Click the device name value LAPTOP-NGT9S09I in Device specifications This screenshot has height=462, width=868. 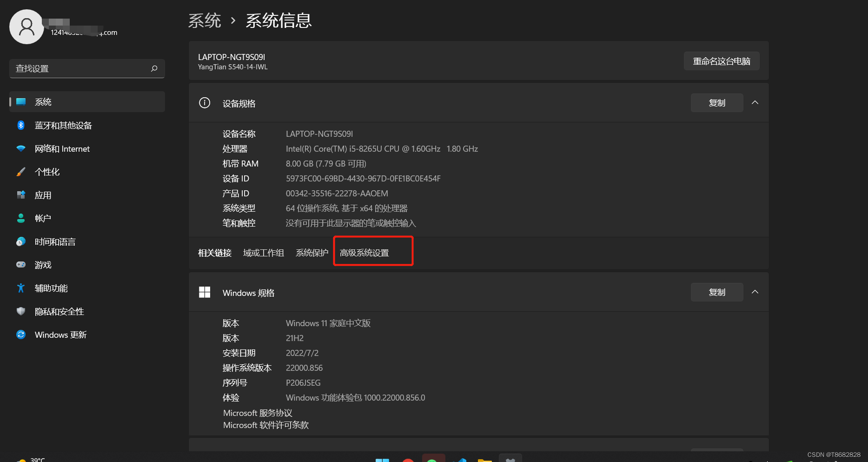[x=319, y=134]
